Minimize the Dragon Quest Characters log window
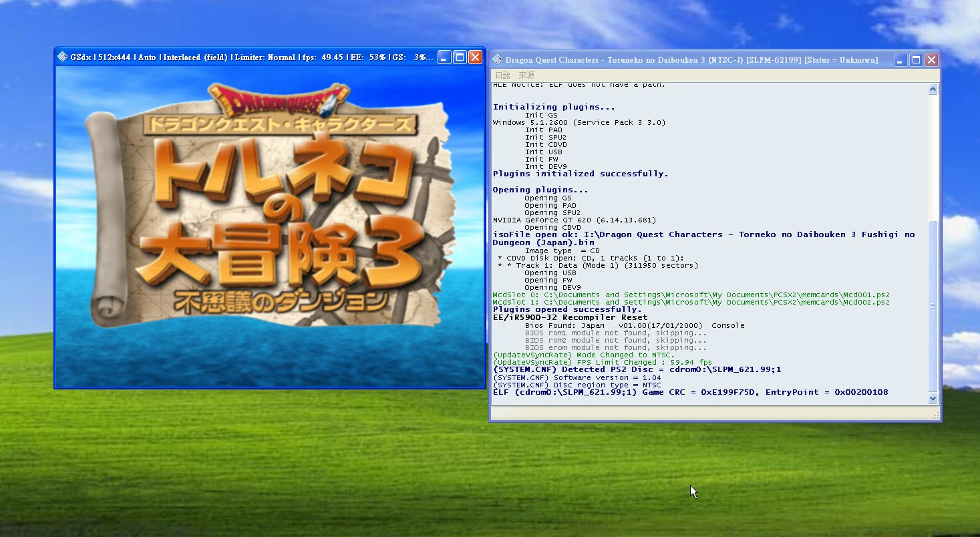This screenshot has height=537, width=980. click(x=901, y=60)
